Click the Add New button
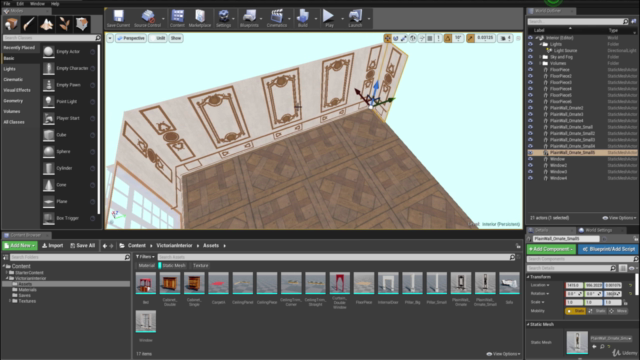Viewport: 640px width, 360px height. pyautogui.click(x=20, y=245)
